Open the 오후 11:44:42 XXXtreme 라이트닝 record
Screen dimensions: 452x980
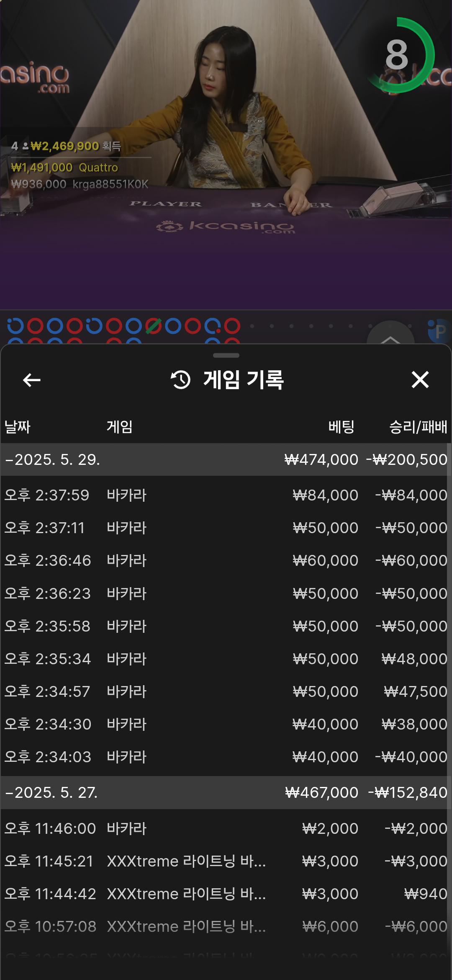coord(226,894)
